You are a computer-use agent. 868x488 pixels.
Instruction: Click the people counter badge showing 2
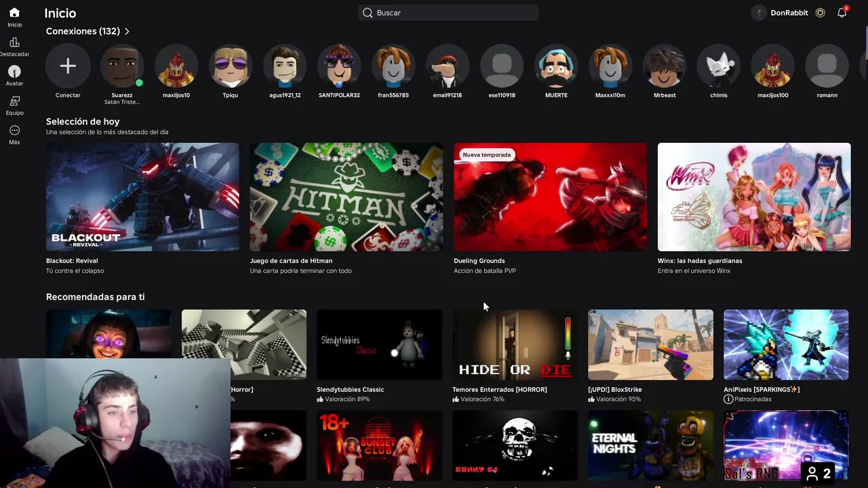pyautogui.click(x=818, y=474)
